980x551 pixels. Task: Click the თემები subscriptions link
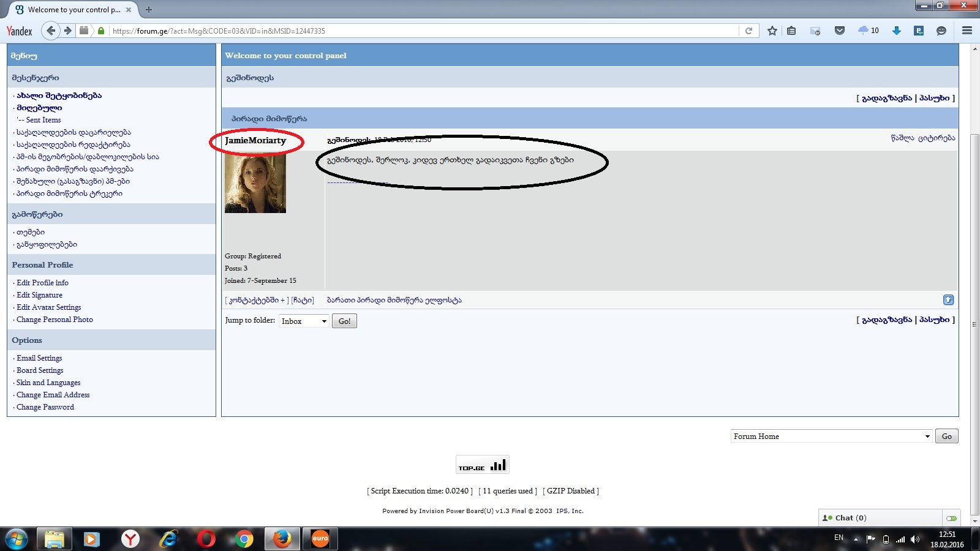point(31,232)
